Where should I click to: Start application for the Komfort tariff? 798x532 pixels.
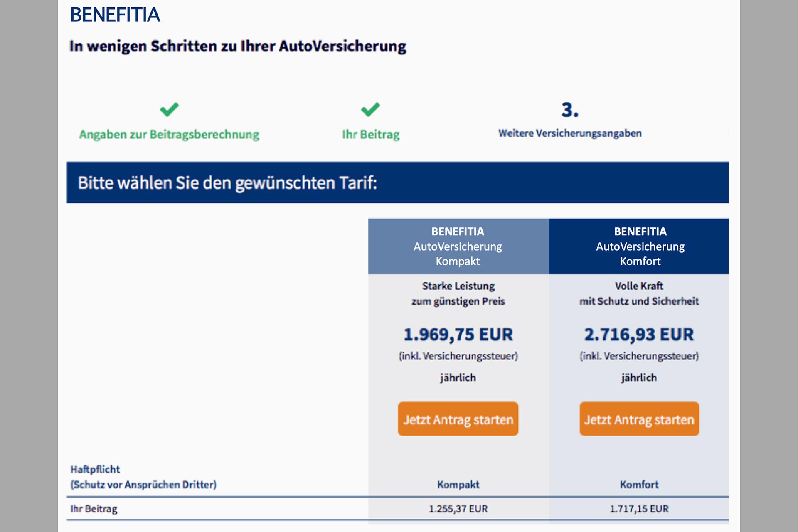639,419
